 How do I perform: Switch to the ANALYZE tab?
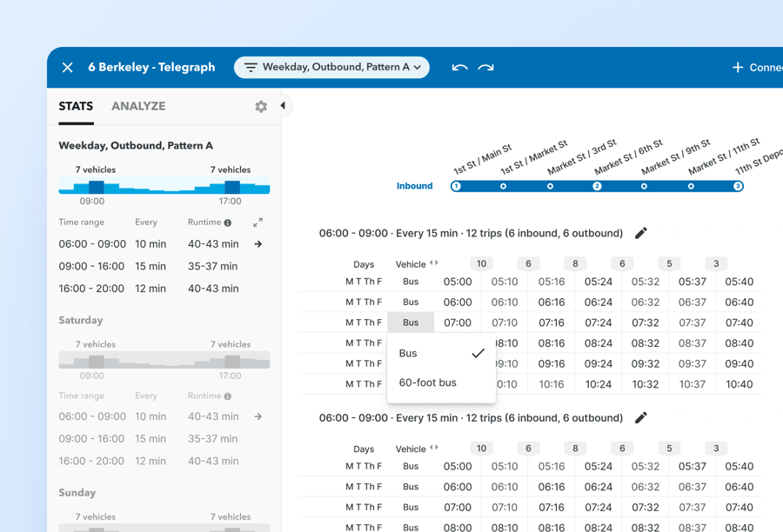point(138,106)
